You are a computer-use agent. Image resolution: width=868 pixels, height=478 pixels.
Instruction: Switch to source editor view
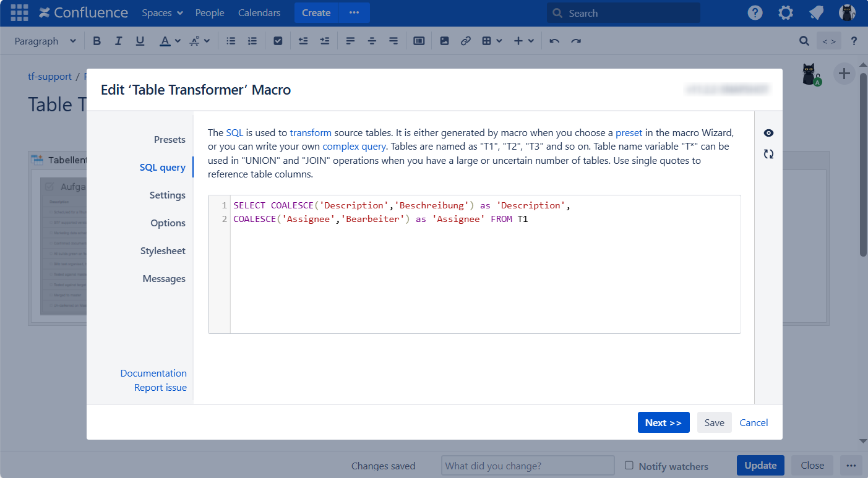pyautogui.click(x=829, y=41)
